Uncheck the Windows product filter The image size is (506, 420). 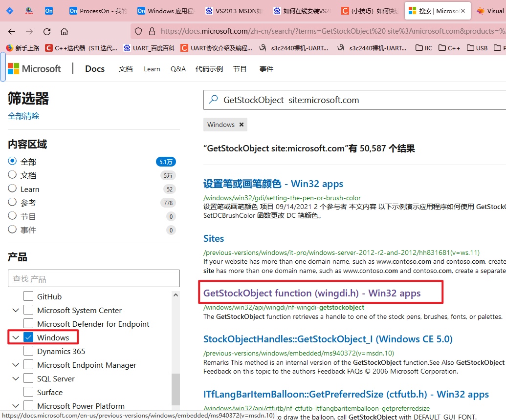28,337
